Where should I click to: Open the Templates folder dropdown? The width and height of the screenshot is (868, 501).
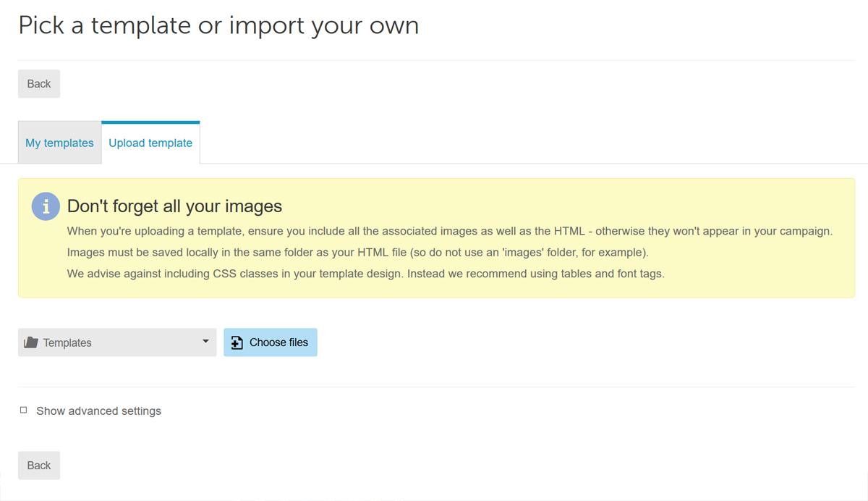pos(117,342)
